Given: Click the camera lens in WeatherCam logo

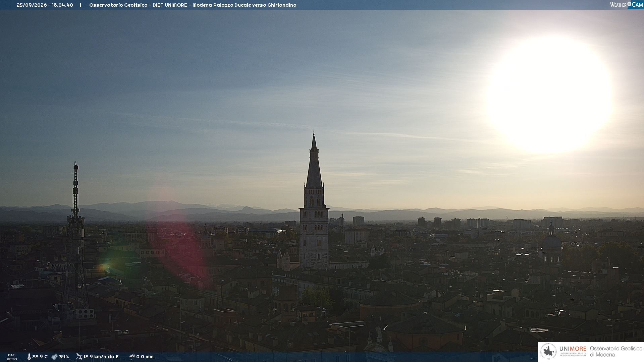Looking at the screenshot, I should click(629, 4).
